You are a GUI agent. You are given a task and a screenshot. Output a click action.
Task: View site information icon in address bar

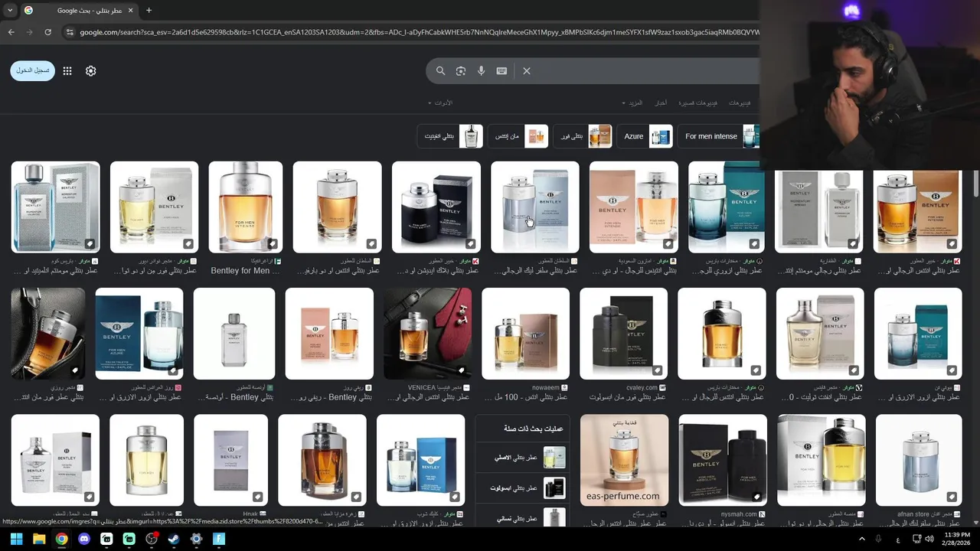click(70, 32)
